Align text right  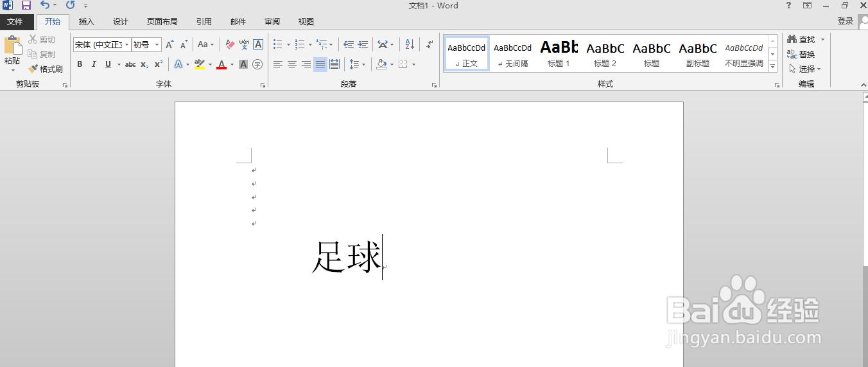coord(306,64)
